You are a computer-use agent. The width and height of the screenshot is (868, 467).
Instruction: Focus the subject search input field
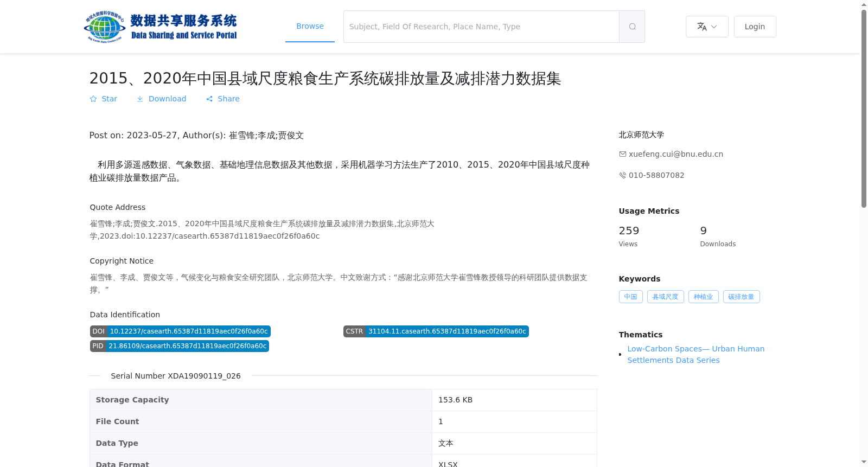pos(481,27)
